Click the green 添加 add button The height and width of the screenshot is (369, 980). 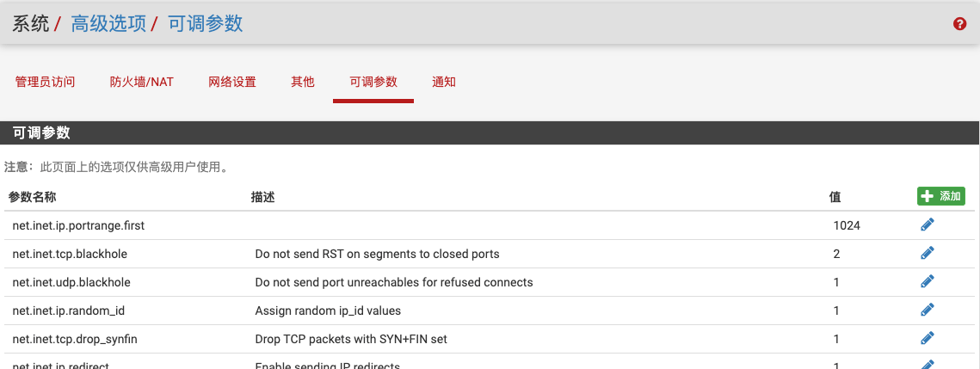(940, 197)
